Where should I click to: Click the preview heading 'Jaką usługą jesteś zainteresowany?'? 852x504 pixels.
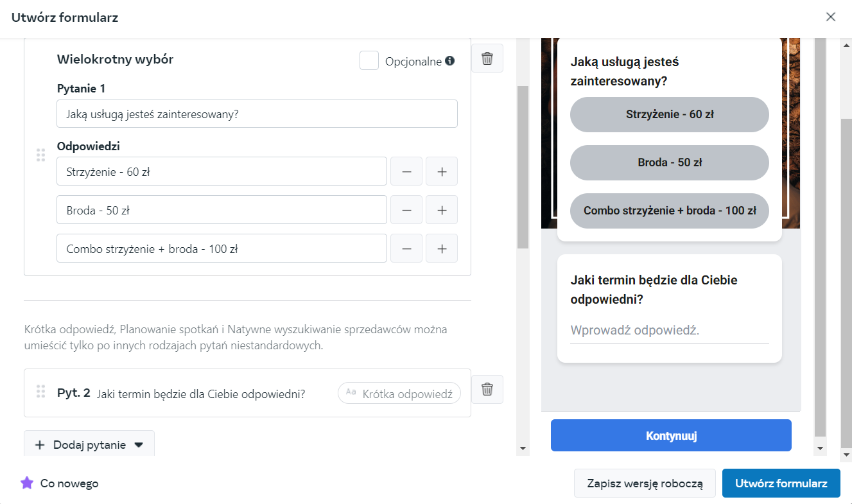(625, 72)
